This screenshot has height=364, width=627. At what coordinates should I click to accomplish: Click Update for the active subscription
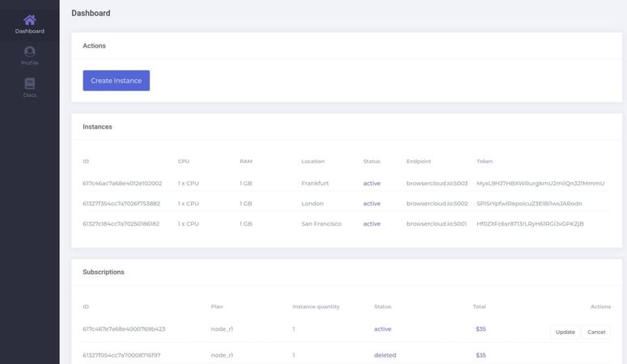pos(565,332)
